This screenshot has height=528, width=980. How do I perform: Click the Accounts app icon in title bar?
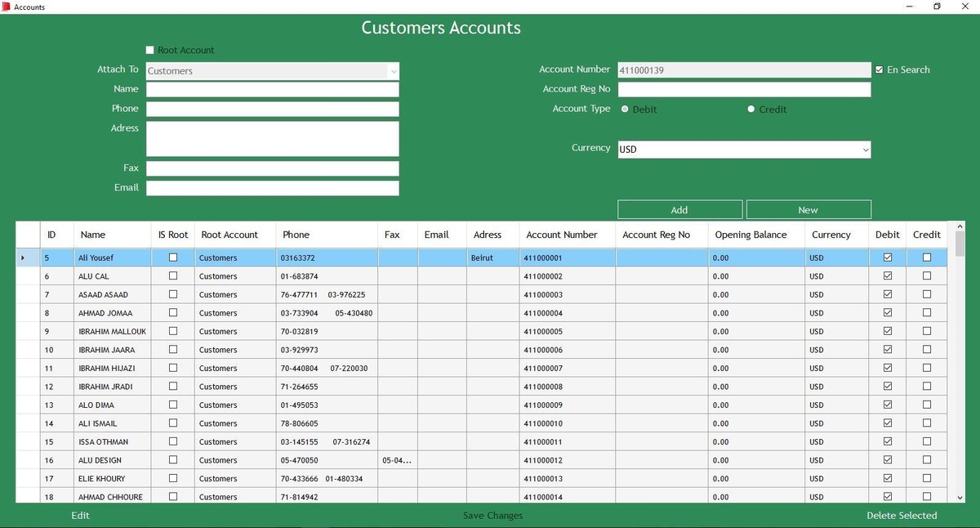pos(7,7)
